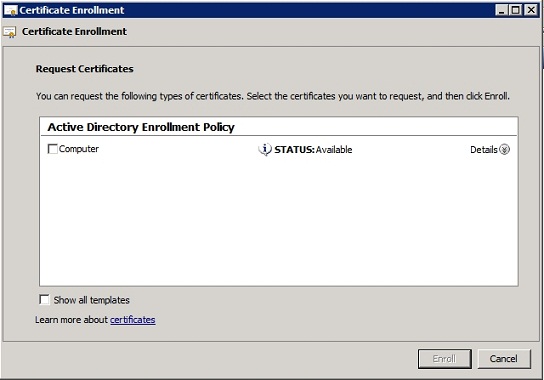
Task: Click the certificate icon in title bar
Action: point(10,10)
